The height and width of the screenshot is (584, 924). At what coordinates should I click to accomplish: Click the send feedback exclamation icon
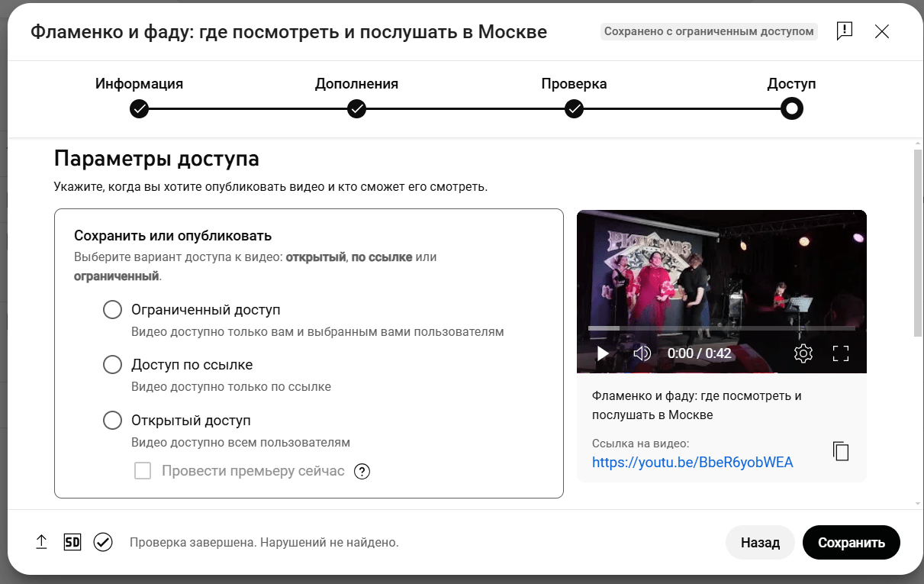[845, 31]
